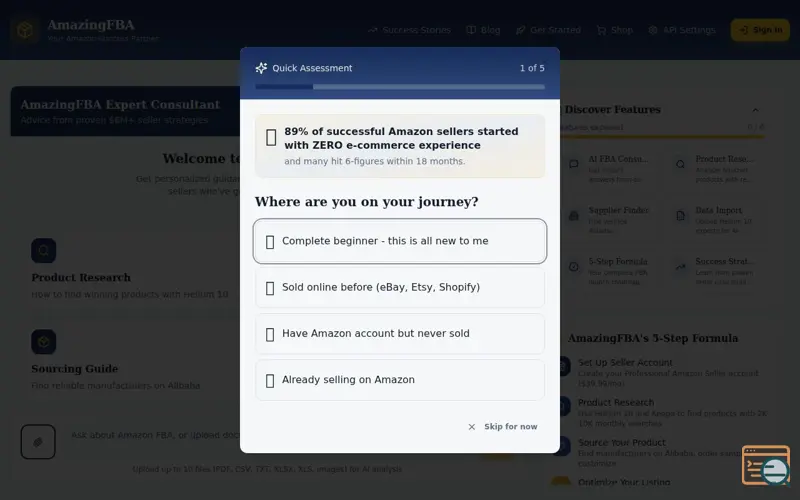This screenshot has width=800, height=500.
Task: Click the Blog book icon
Action: (x=471, y=30)
